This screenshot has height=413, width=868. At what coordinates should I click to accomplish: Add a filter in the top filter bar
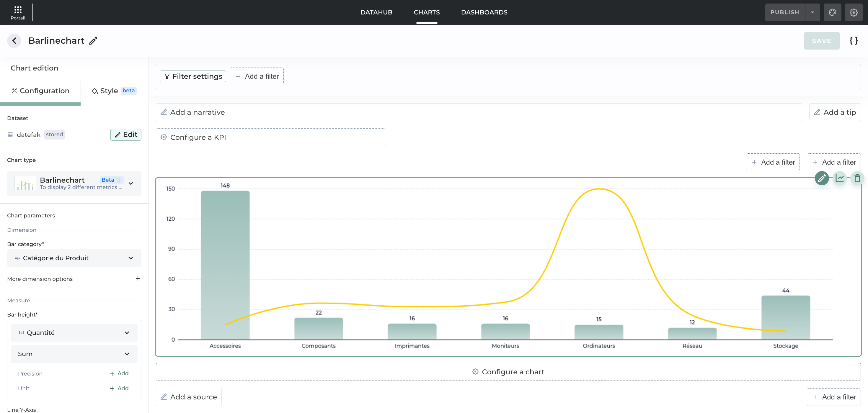[x=257, y=76]
